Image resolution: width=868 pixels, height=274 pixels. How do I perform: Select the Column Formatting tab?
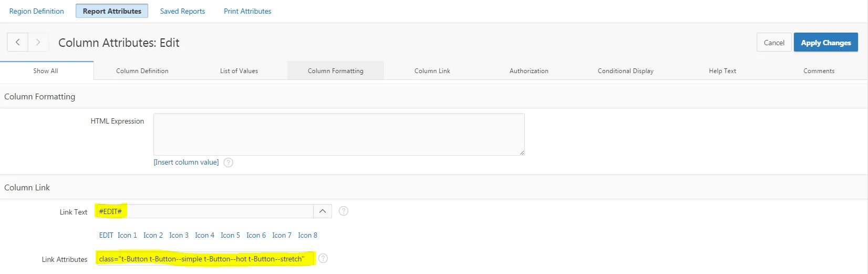pos(336,71)
